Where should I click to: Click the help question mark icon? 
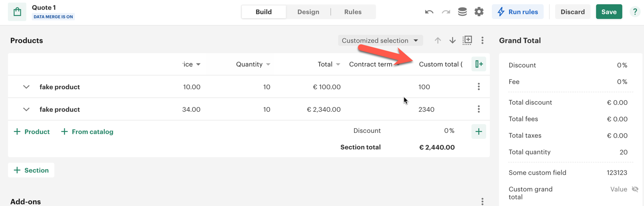coord(635,12)
